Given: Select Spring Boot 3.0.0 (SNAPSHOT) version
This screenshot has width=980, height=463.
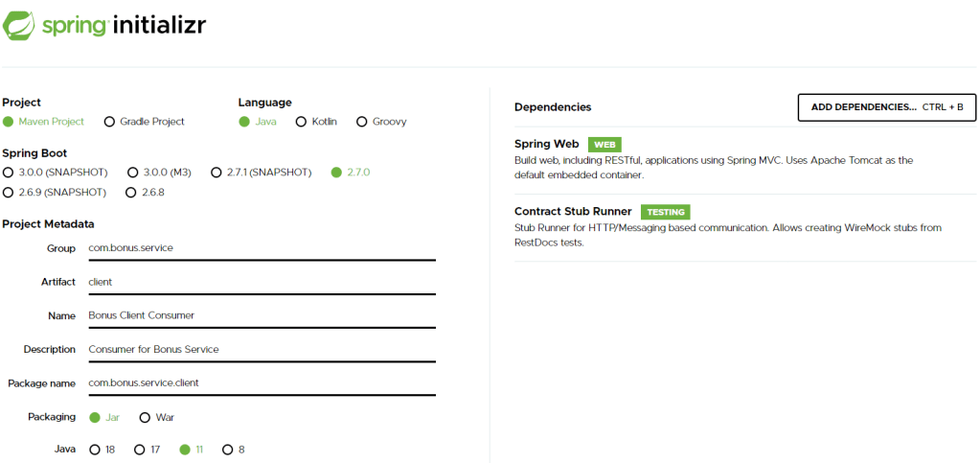Looking at the screenshot, I should tap(9, 173).
